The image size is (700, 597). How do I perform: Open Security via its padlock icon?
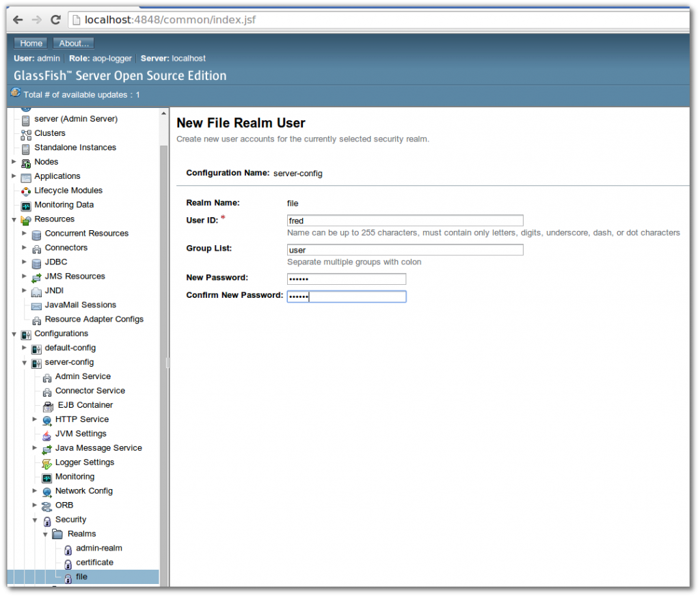(49, 519)
